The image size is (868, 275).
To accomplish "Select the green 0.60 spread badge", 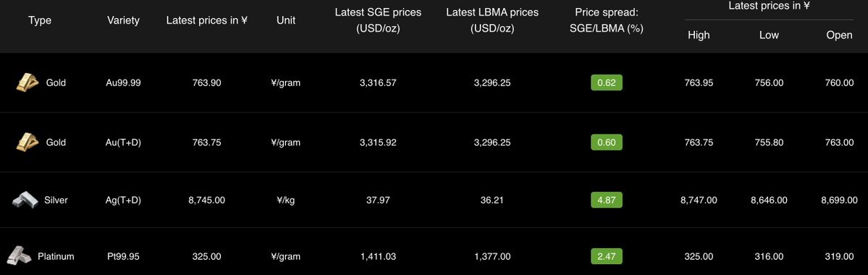I will [x=606, y=142].
